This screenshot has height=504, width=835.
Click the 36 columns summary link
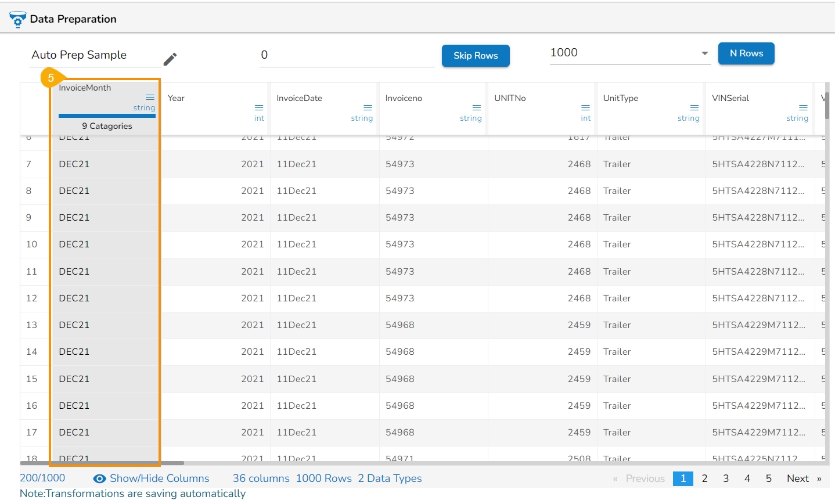point(261,478)
